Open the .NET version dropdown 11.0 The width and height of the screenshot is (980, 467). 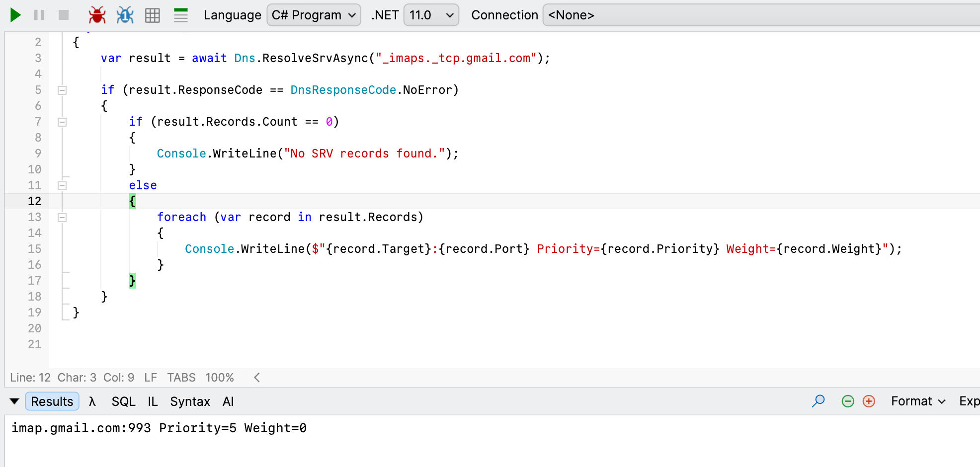tap(431, 15)
